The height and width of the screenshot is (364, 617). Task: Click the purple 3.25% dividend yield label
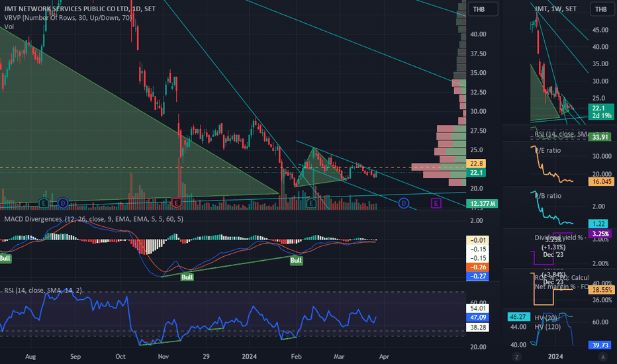[x=601, y=234]
